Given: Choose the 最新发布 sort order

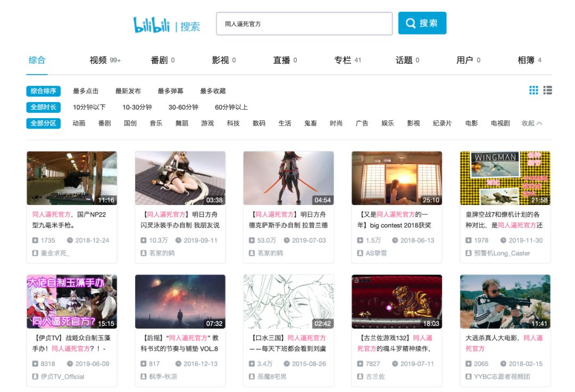Looking at the screenshot, I should click(128, 91).
